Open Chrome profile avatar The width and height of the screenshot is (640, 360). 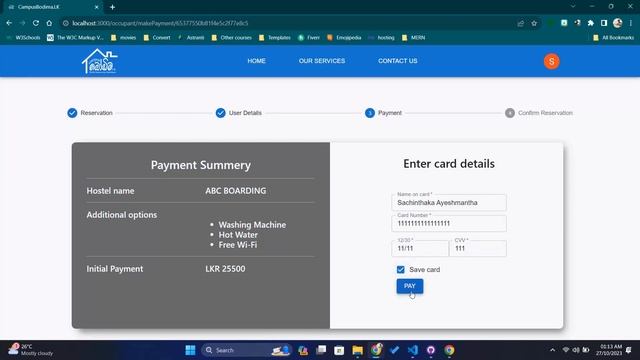(618, 23)
